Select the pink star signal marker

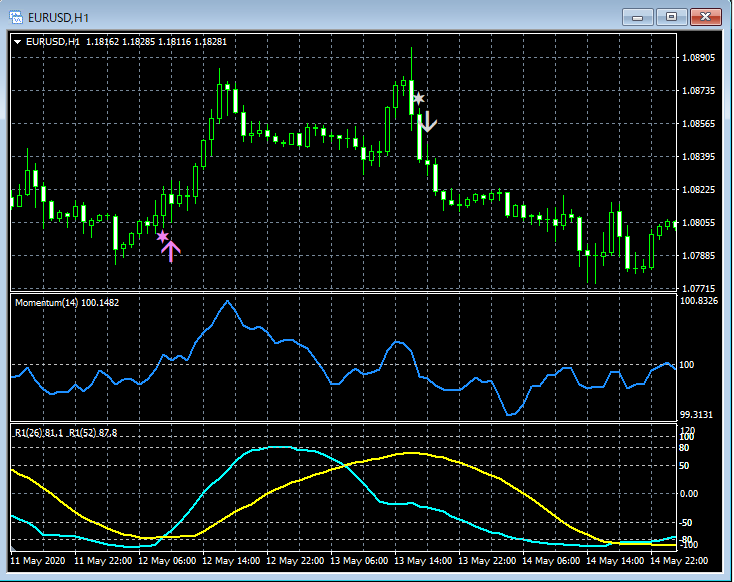coord(163,237)
